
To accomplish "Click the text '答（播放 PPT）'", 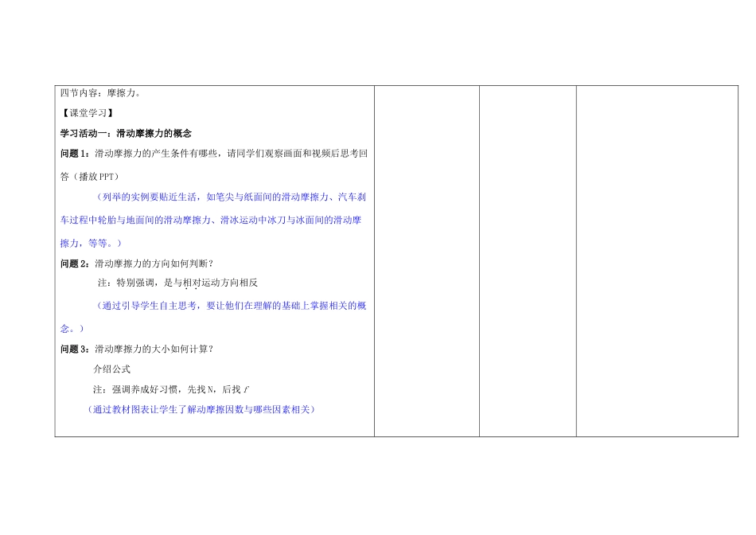I will (89, 177).
